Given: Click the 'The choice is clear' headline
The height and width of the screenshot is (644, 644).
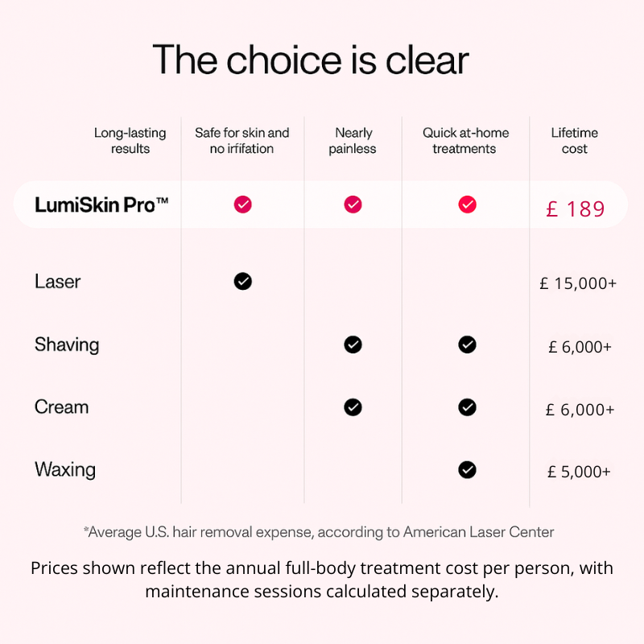Looking at the screenshot, I should 311,60.
